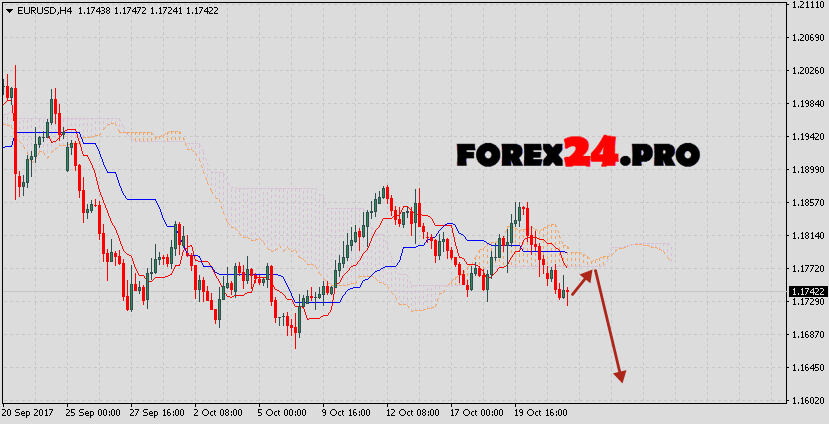Viewport: 829px width, 424px height.
Task: Click the 1.19420 price axis label
Action: click(x=807, y=137)
